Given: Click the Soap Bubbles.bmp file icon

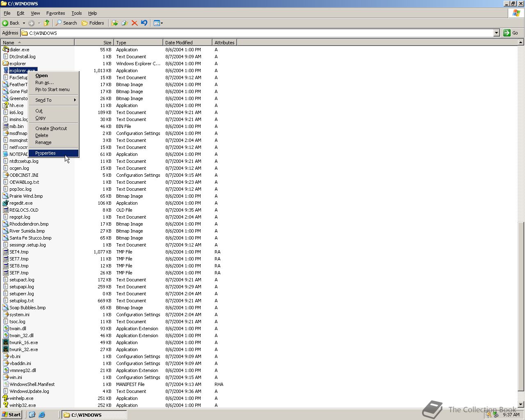Looking at the screenshot, I should [x=6, y=308].
